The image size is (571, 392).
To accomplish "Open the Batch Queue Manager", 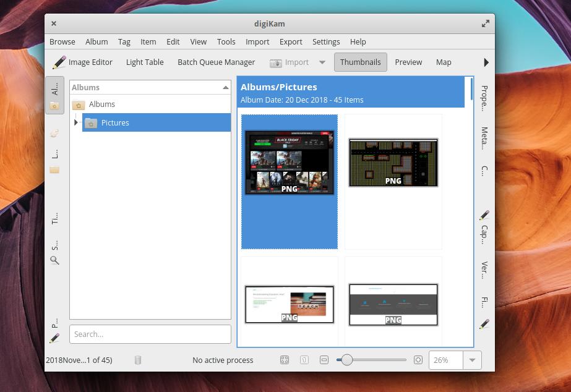I will 216,62.
